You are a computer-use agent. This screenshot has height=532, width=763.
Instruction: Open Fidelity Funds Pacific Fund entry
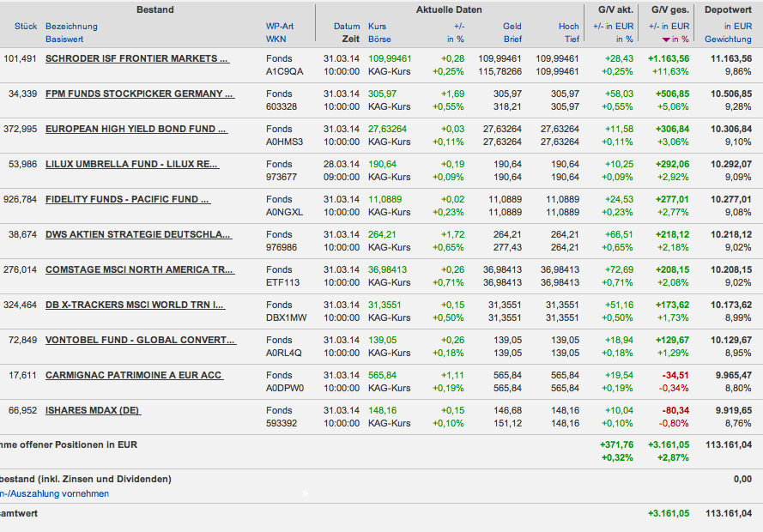(x=128, y=199)
